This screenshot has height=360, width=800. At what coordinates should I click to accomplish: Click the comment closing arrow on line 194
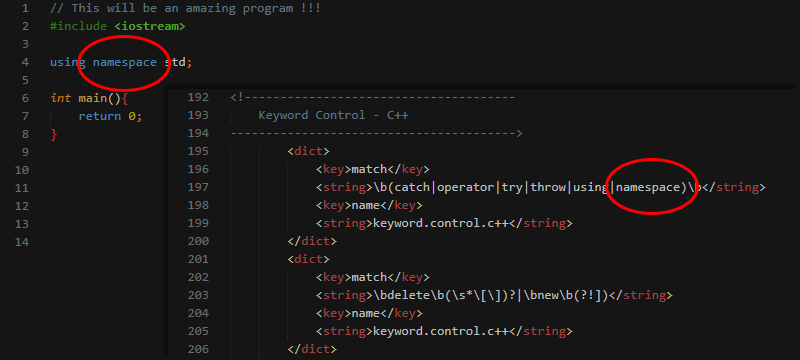pyautogui.click(x=377, y=134)
